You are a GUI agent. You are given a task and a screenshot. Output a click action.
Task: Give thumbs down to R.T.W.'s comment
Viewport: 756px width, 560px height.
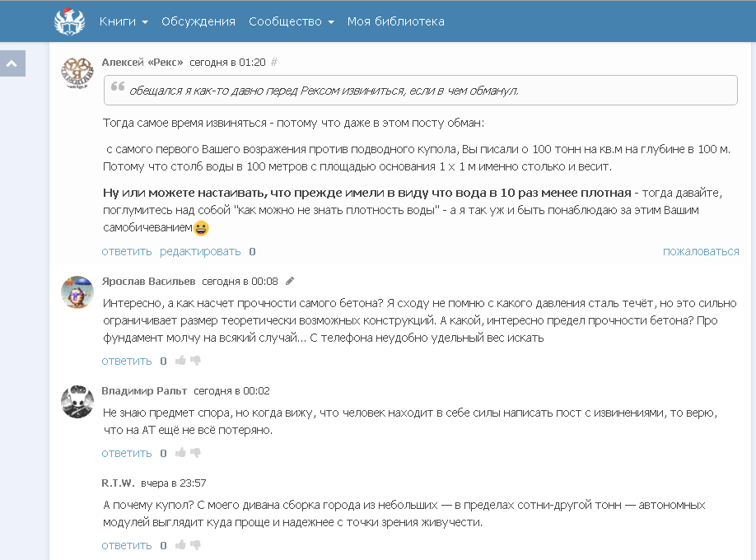195,545
